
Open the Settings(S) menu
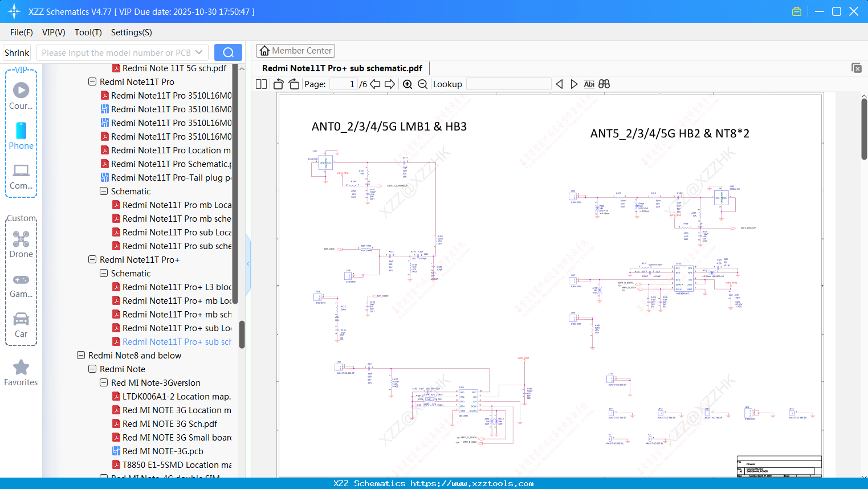tap(131, 32)
